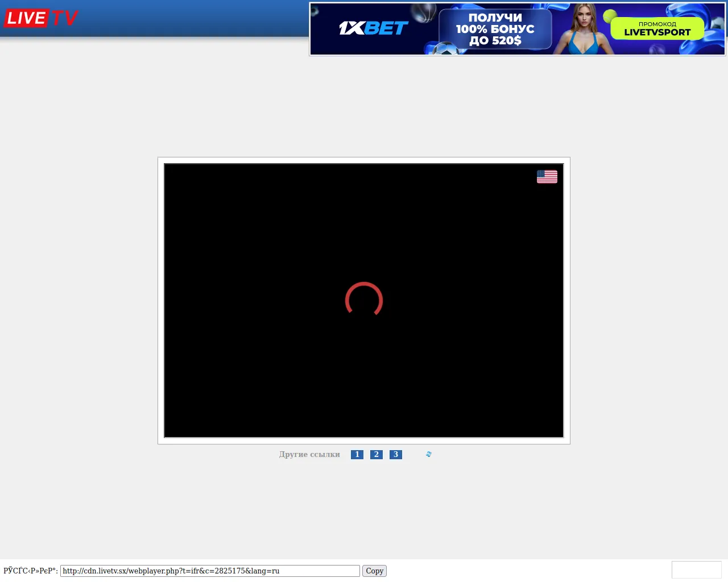
Task: Click the blue header bar beside the logo
Action: [x=193, y=18]
